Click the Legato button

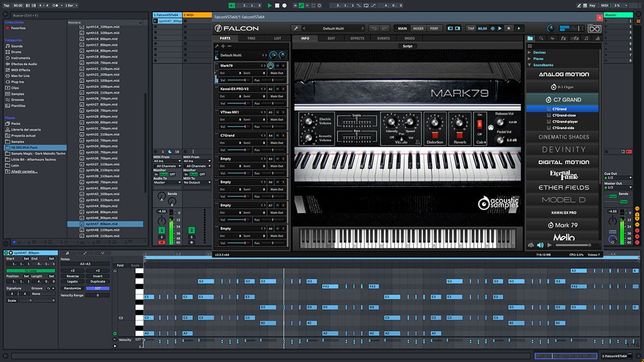click(72, 282)
